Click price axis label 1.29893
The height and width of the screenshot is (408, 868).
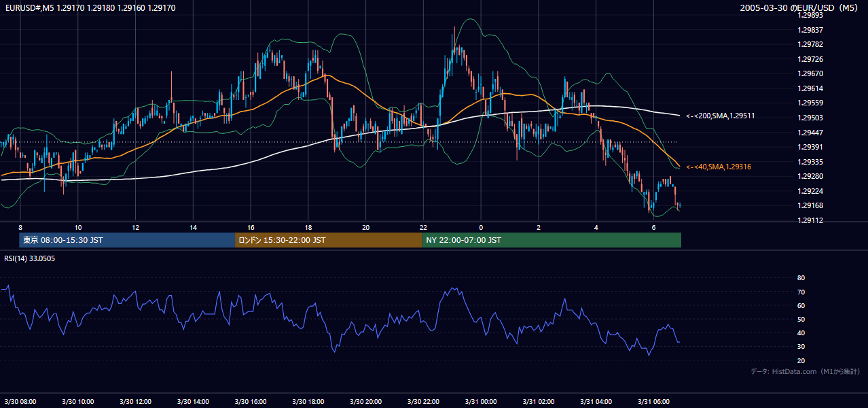click(811, 15)
